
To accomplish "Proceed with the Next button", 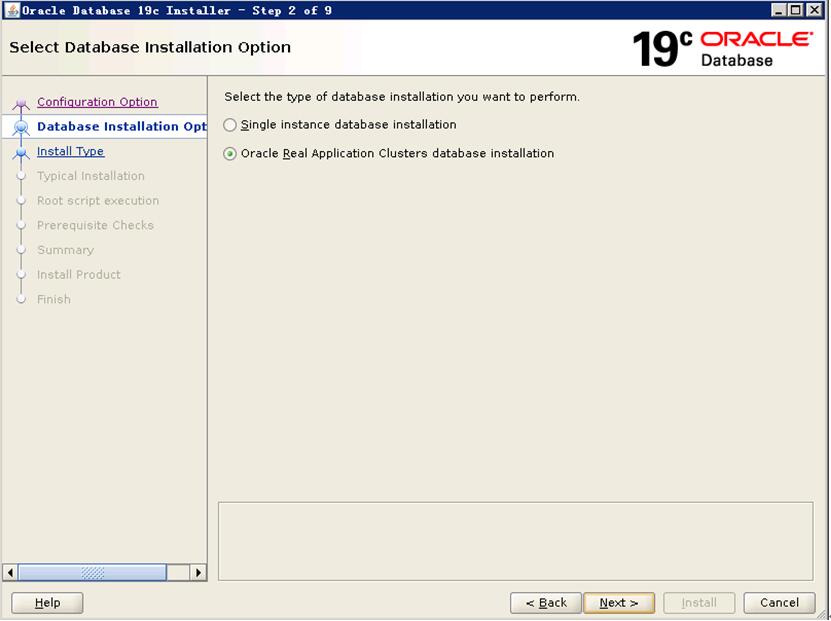I will 618,602.
